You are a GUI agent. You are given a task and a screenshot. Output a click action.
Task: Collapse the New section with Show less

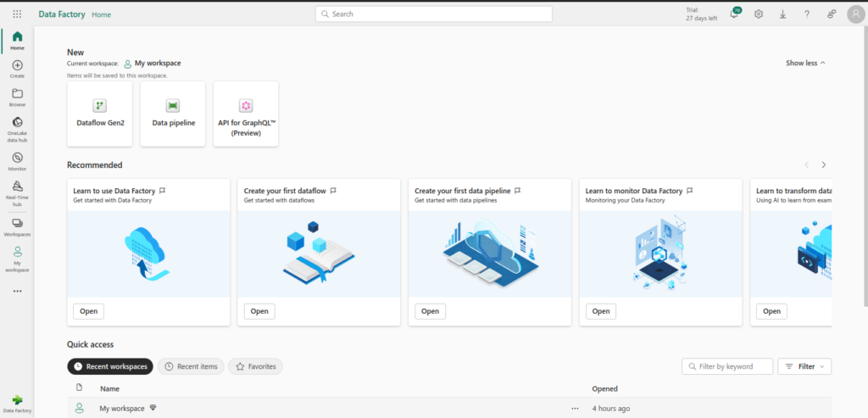804,63
